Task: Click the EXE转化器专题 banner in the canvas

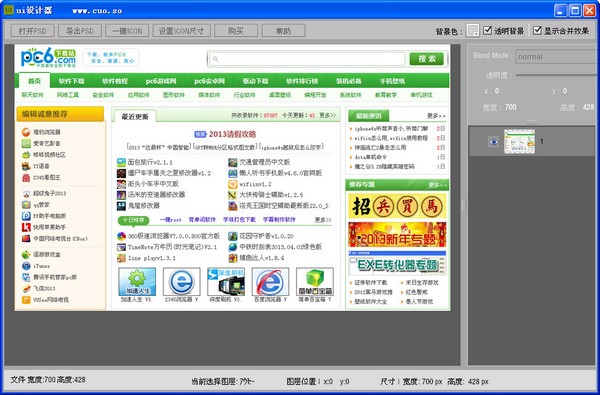Action: tap(397, 263)
